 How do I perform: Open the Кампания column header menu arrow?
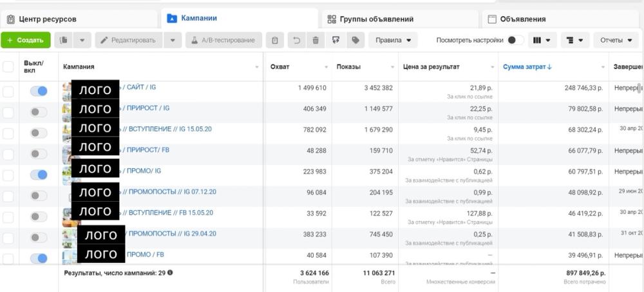(x=257, y=67)
